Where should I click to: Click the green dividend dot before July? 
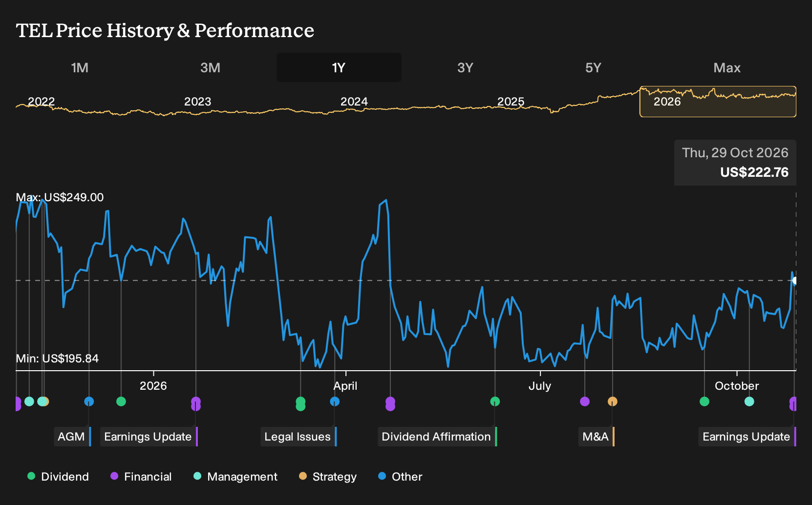[x=495, y=401]
